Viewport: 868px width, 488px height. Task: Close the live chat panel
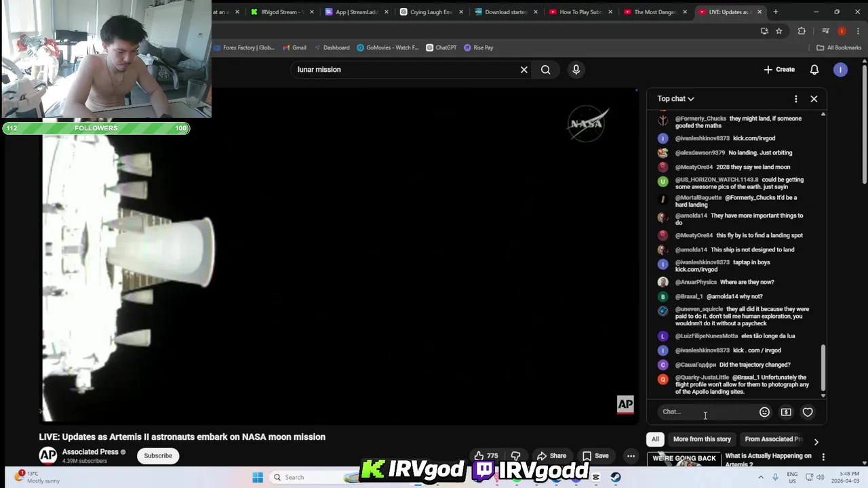[814, 99]
